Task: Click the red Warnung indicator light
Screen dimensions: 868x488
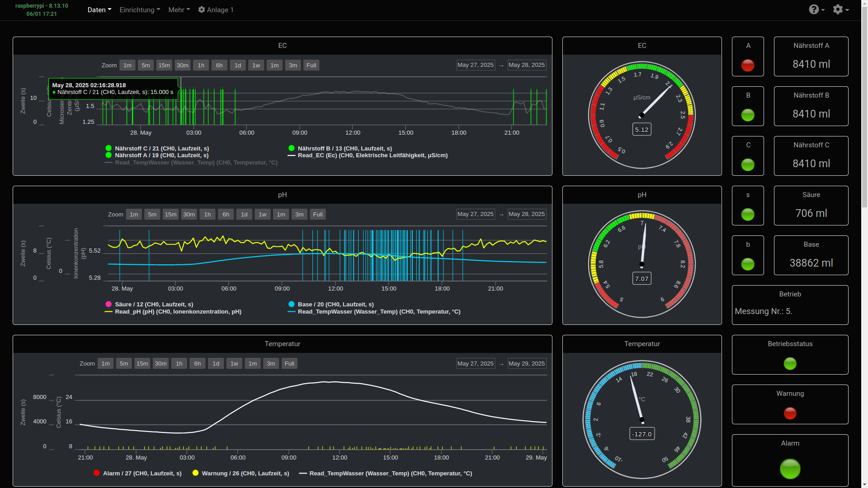Action: point(790,413)
